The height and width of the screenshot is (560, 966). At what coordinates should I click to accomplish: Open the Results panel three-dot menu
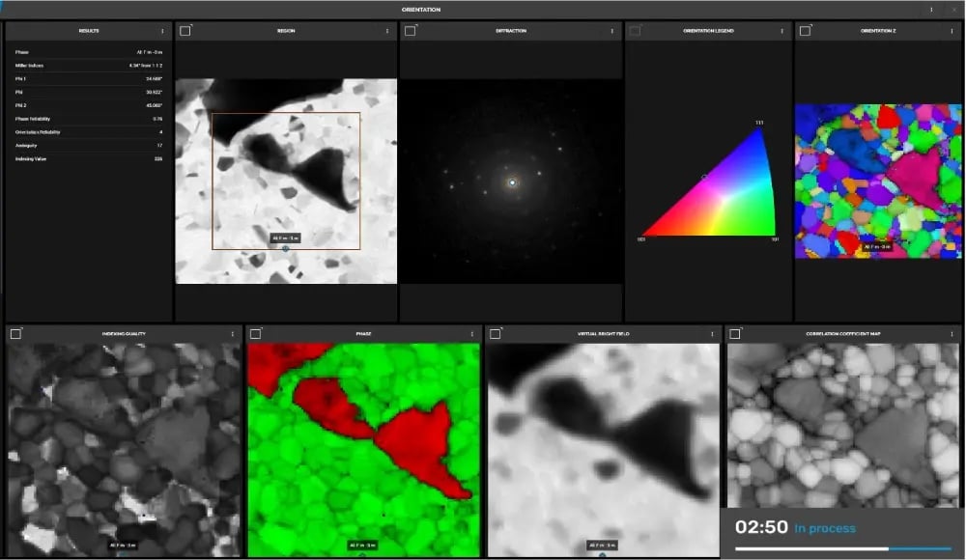162,31
